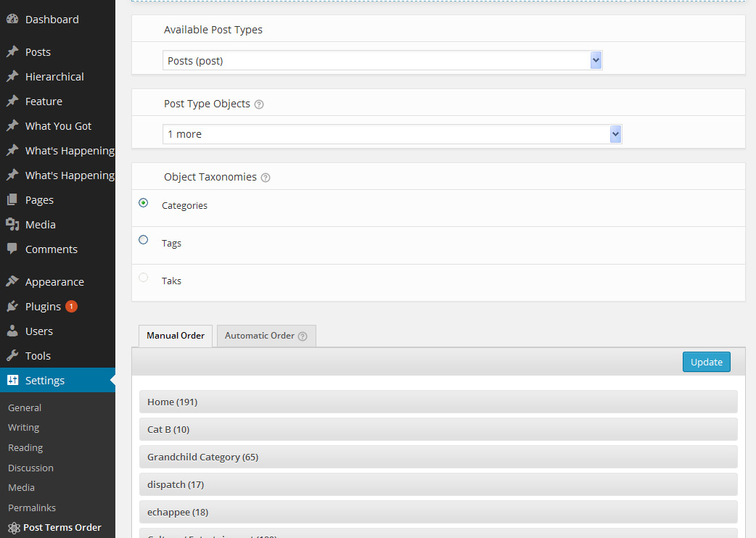Select the Home (191) category row
Image resolution: width=756 pixels, height=538 pixels.
438,402
